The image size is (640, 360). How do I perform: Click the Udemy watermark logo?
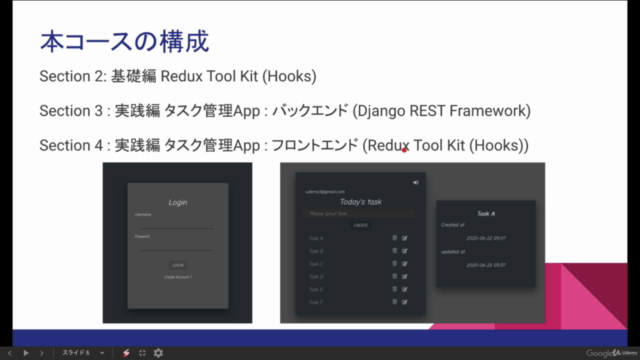pos(625,353)
